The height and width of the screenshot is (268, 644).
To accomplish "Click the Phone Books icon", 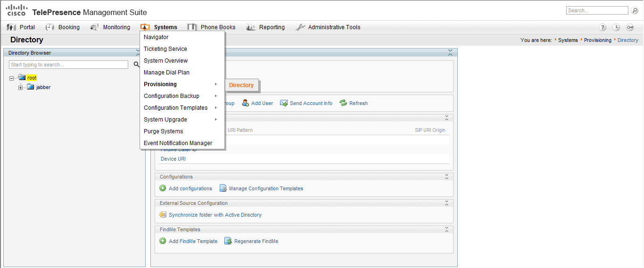I will (192, 27).
